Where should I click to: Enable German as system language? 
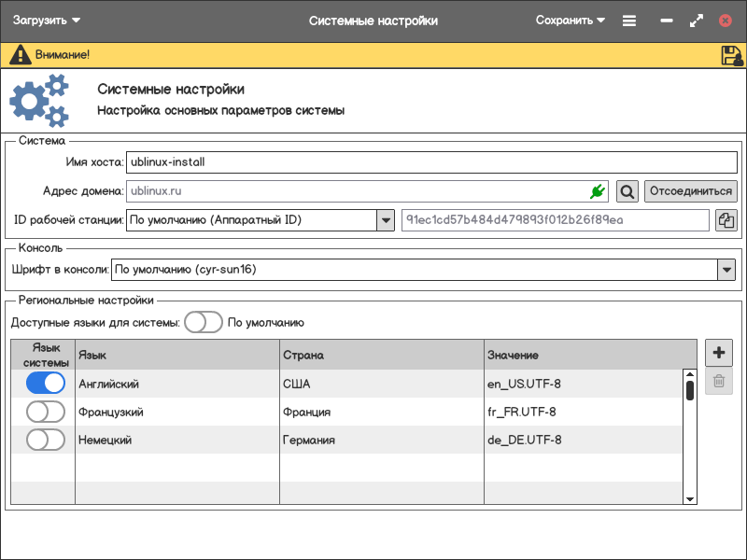(x=46, y=440)
